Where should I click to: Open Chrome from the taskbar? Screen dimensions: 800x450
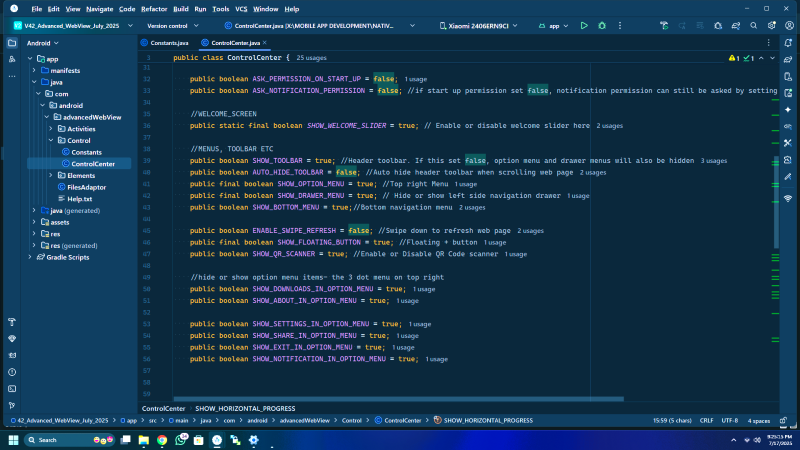point(162,440)
